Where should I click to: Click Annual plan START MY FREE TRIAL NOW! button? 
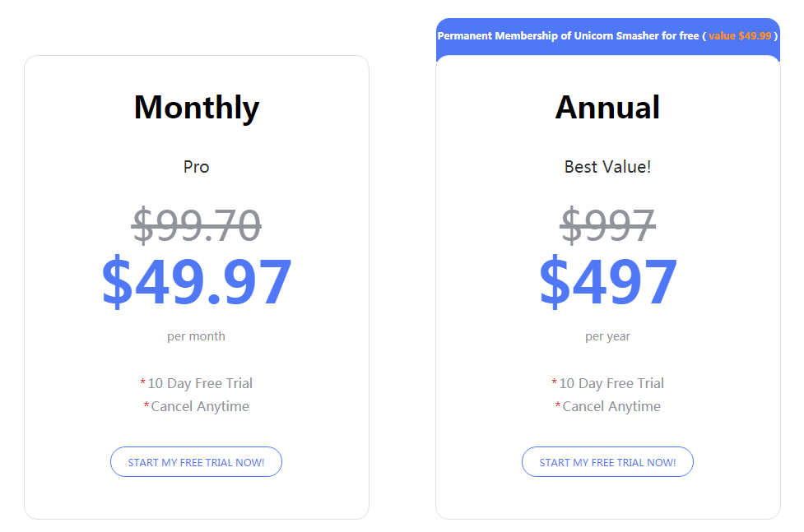coord(607,462)
